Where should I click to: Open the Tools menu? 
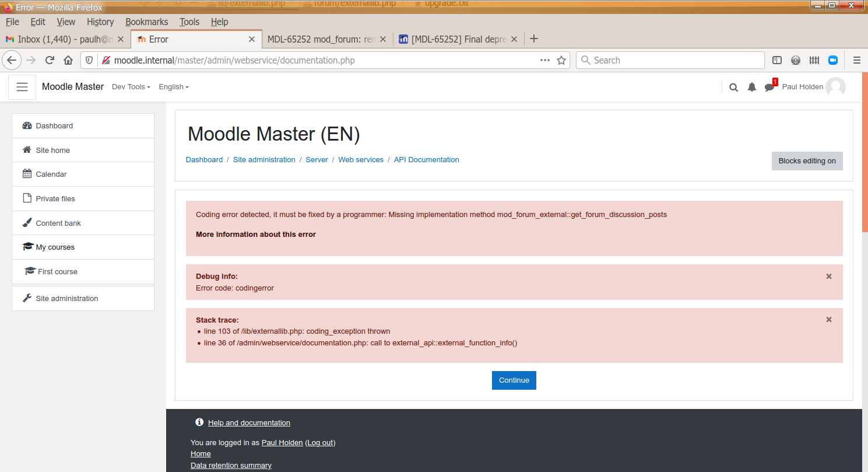pyautogui.click(x=189, y=22)
